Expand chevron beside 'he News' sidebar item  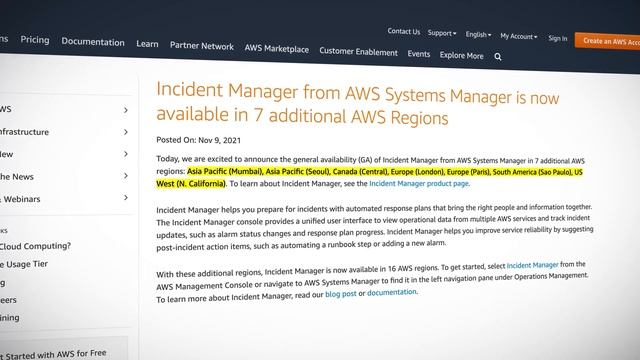coord(126,176)
